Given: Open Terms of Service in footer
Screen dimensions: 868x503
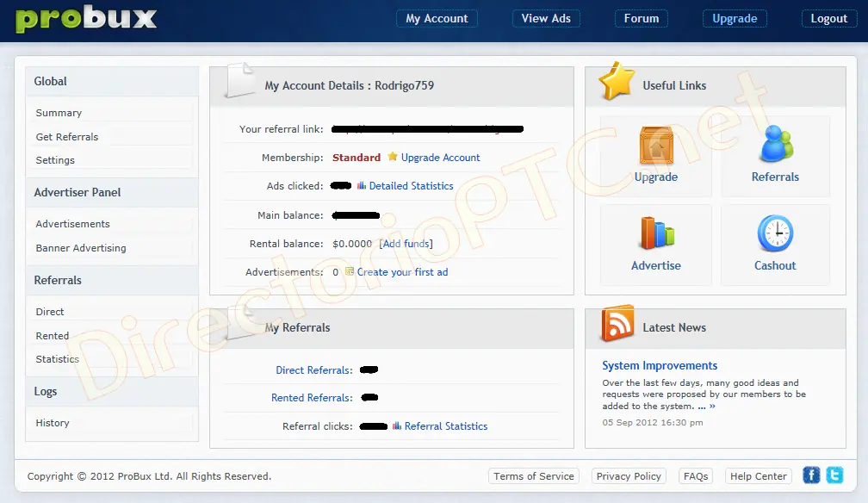Looking at the screenshot, I should pos(534,475).
